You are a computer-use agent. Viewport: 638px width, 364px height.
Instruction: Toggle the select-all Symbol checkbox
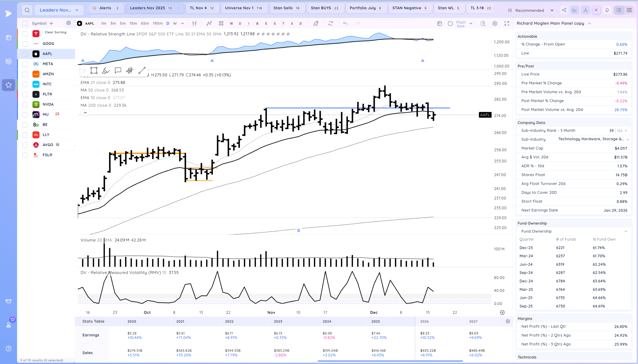click(x=25, y=23)
